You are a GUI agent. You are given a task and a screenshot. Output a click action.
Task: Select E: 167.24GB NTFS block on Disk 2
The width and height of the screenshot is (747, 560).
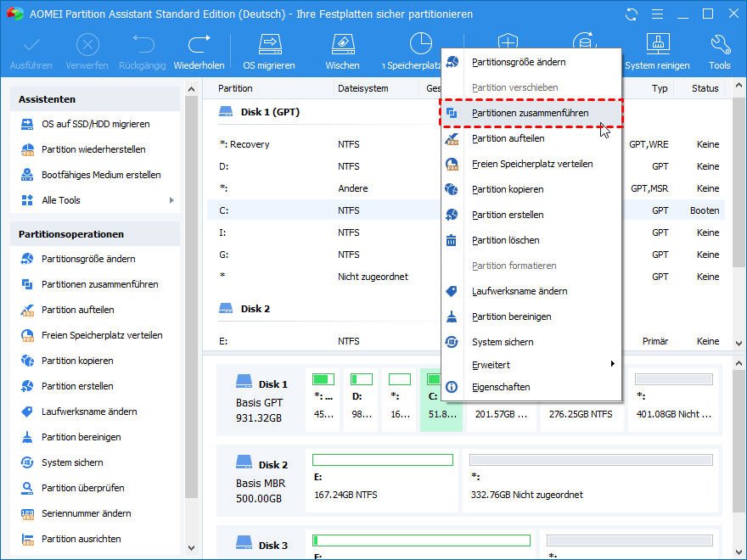pos(382,480)
